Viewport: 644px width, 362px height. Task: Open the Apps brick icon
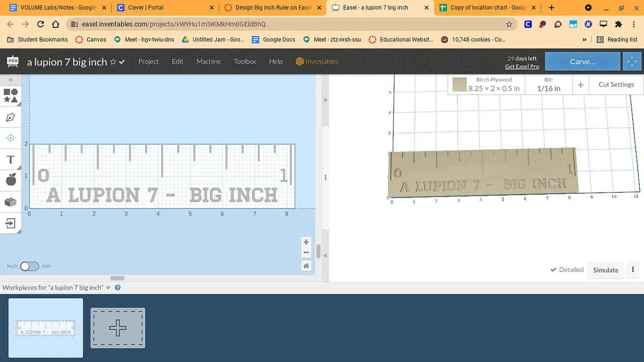[11, 202]
